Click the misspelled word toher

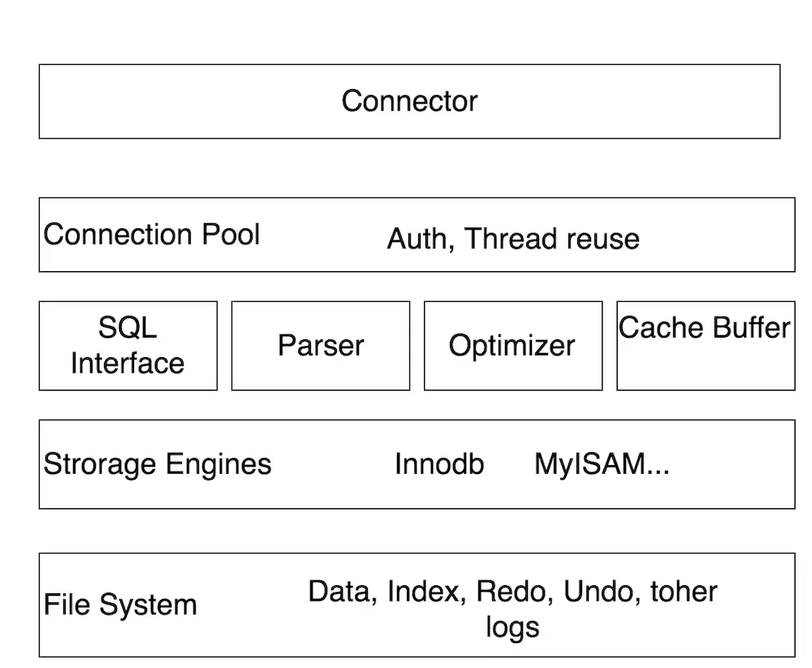click(684, 591)
